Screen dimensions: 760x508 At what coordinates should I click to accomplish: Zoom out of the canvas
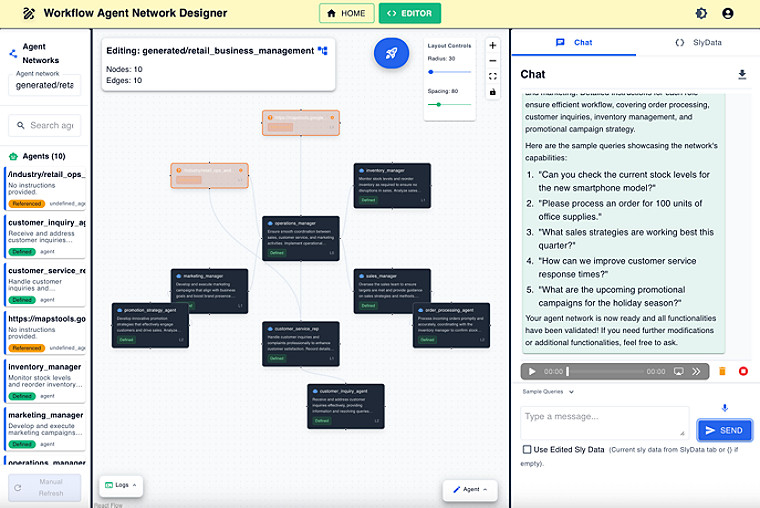point(492,60)
